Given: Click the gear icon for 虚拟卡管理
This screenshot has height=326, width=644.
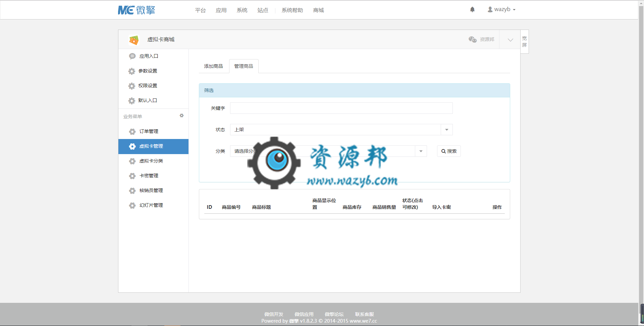Looking at the screenshot, I should tap(132, 146).
